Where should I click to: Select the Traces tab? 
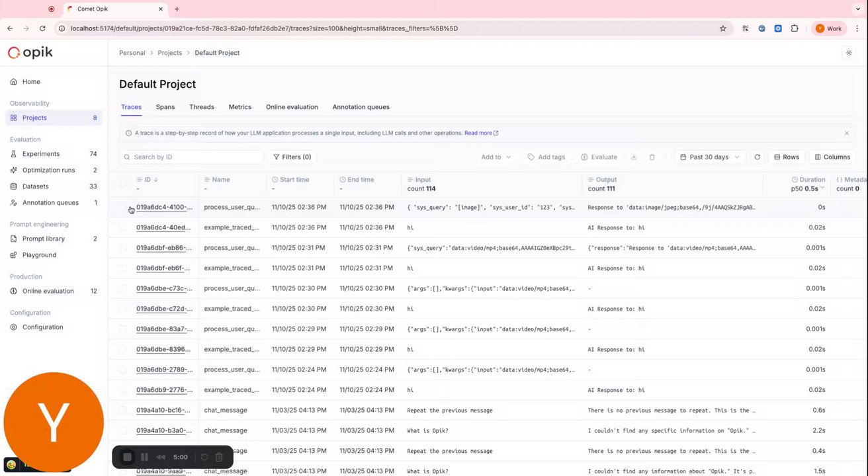pyautogui.click(x=131, y=107)
